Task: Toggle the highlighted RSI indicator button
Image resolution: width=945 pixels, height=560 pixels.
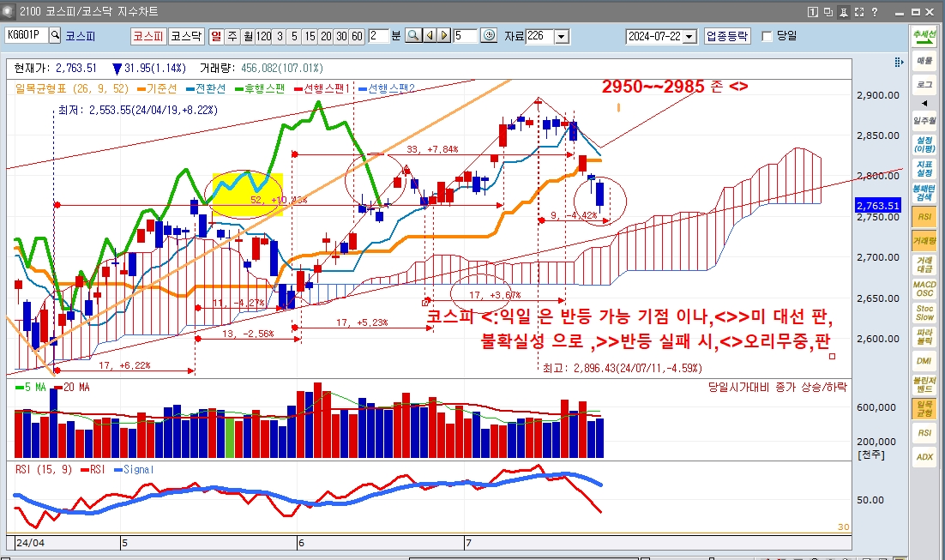Action: click(924, 216)
